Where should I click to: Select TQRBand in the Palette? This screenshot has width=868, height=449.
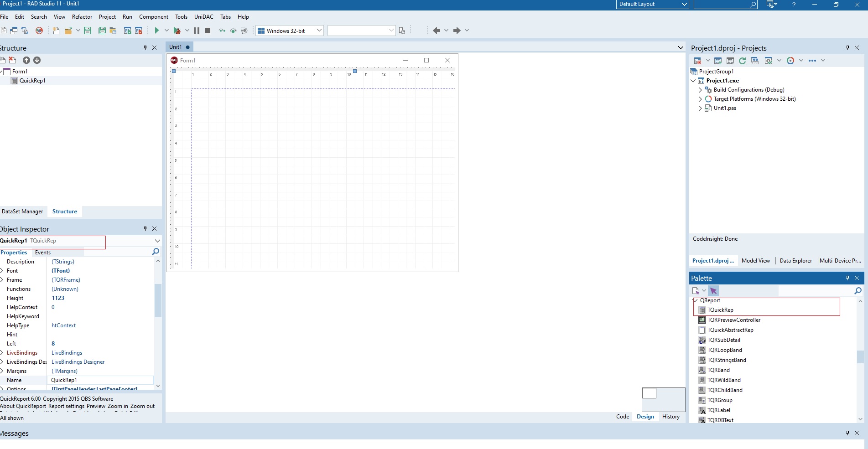tap(718, 370)
